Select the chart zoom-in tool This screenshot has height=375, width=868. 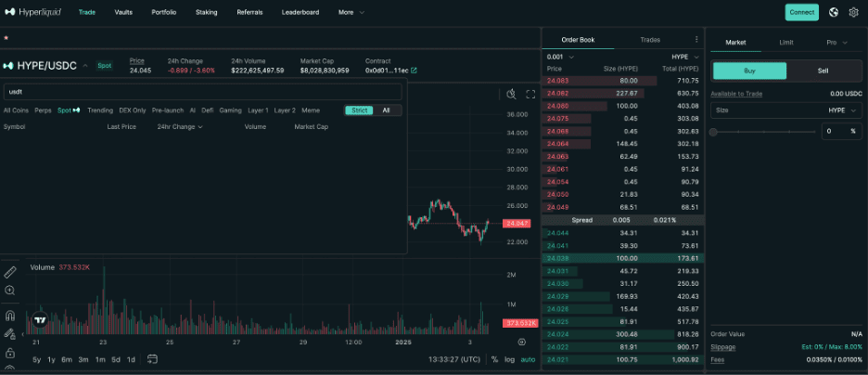10,291
